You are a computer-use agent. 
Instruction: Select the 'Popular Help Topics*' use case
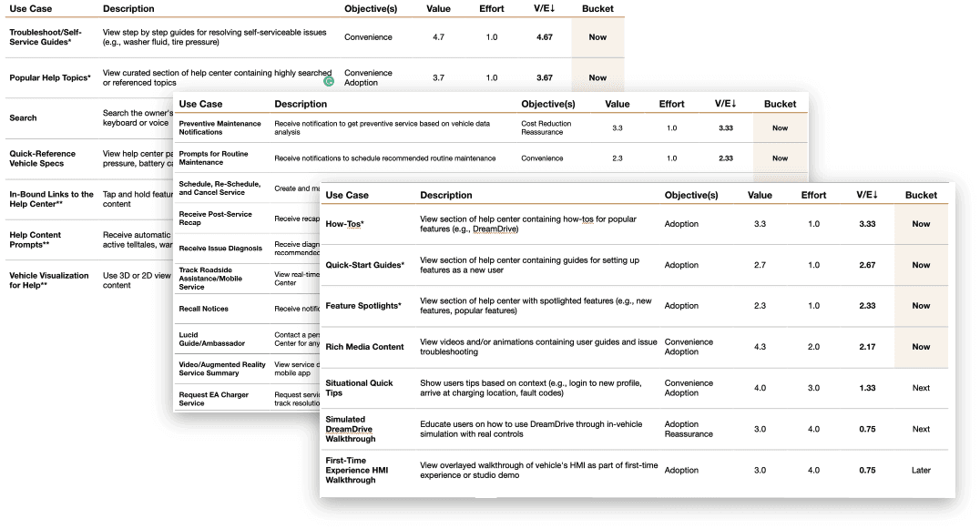click(x=50, y=77)
